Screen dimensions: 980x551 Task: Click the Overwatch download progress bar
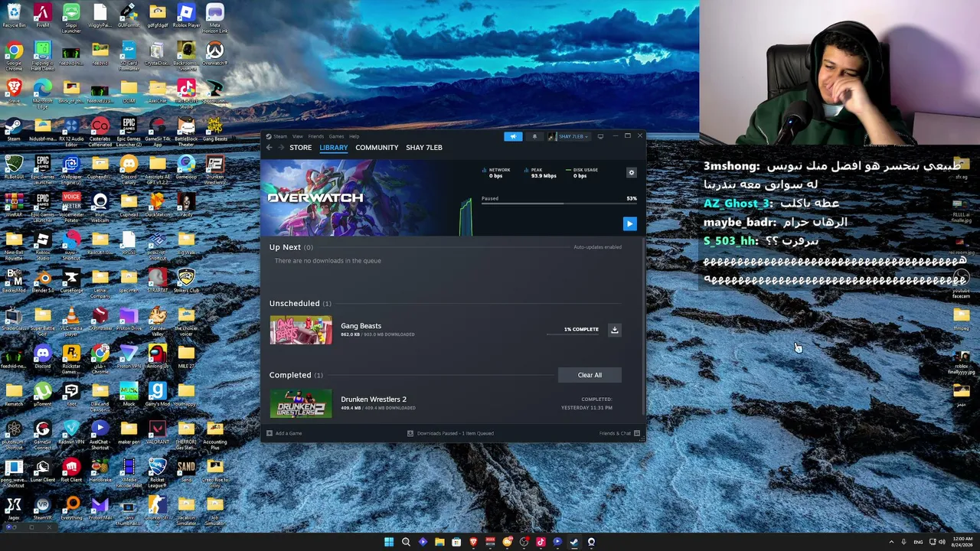point(559,204)
